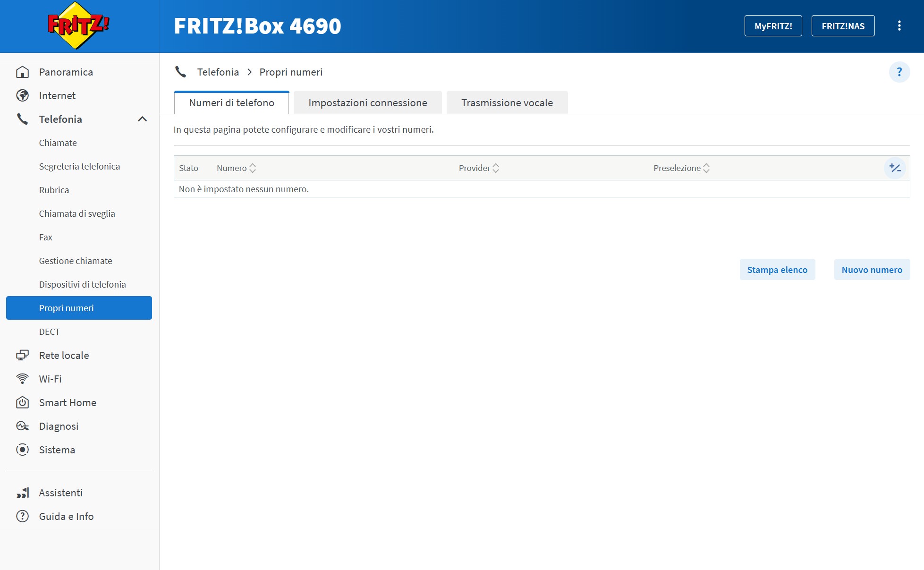Click the Rete locale network icon
Screen dimensions: 924x570
pos(22,355)
